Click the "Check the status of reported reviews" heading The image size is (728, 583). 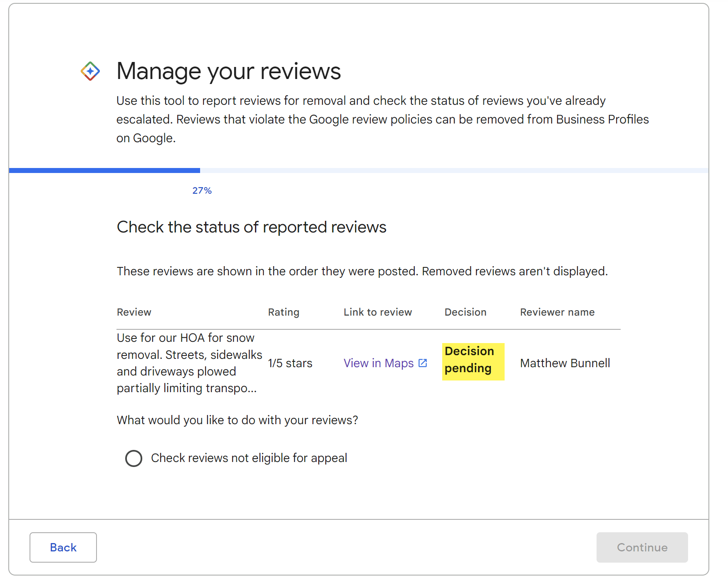pyautogui.click(x=251, y=227)
